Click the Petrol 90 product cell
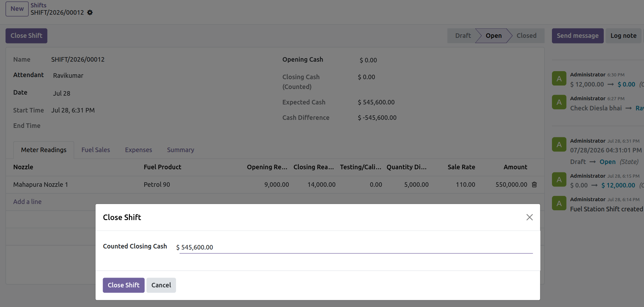This screenshot has width=644, height=307. click(157, 185)
